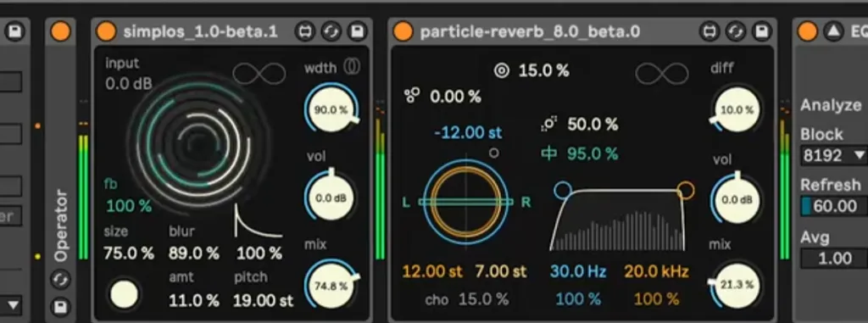
Task: Click simplos mix knob at 74.8 %
Action: tap(331, 286)
